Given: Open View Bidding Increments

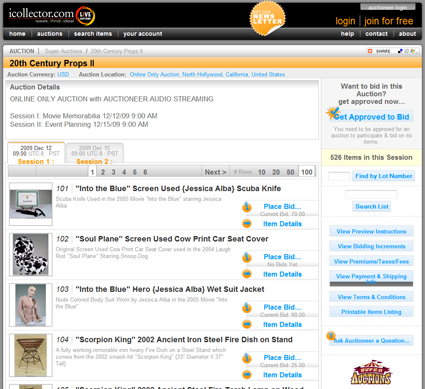Looking at the screenshot, I should pyautogui.click(x=371, y=246).
